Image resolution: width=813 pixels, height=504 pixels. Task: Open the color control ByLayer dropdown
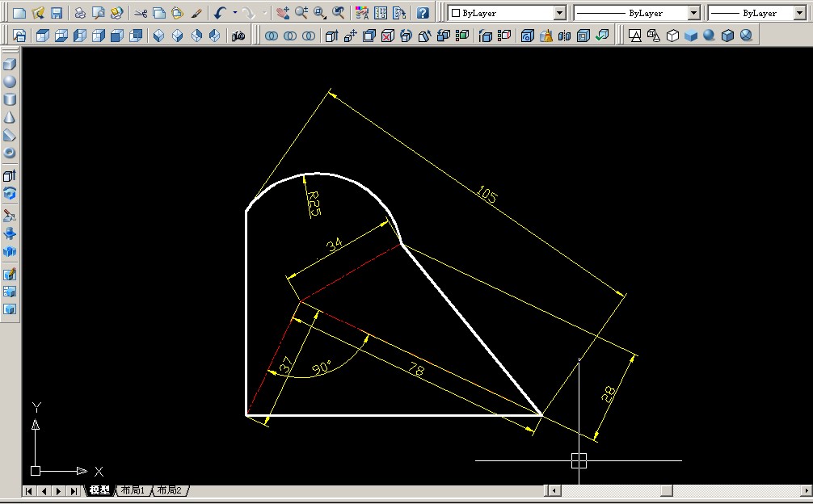pos(507,13)
